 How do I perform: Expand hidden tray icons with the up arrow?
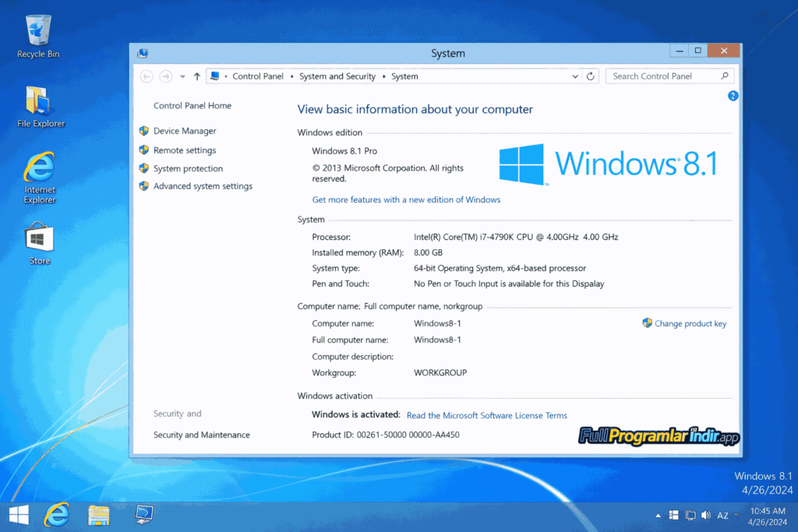pos(658,515)
